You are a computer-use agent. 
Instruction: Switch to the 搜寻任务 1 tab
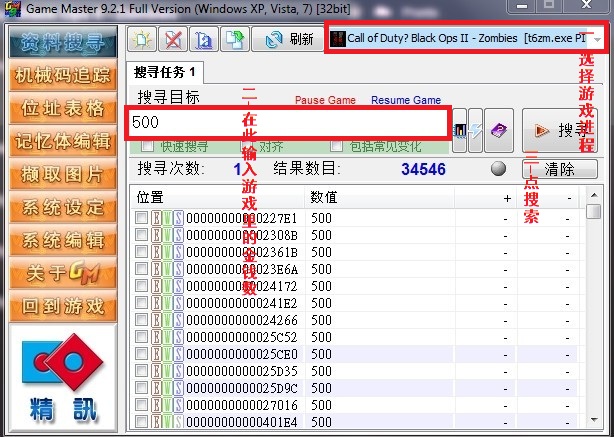(167, 72)
